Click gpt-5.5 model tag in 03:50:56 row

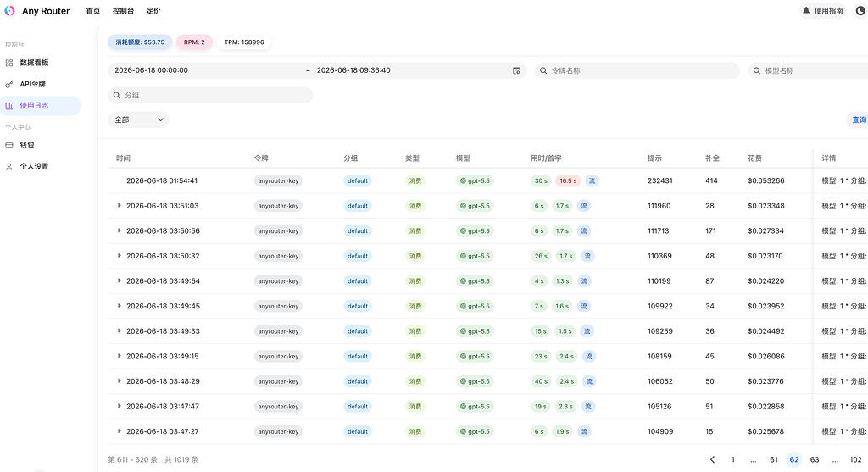(x=475, y=230)
